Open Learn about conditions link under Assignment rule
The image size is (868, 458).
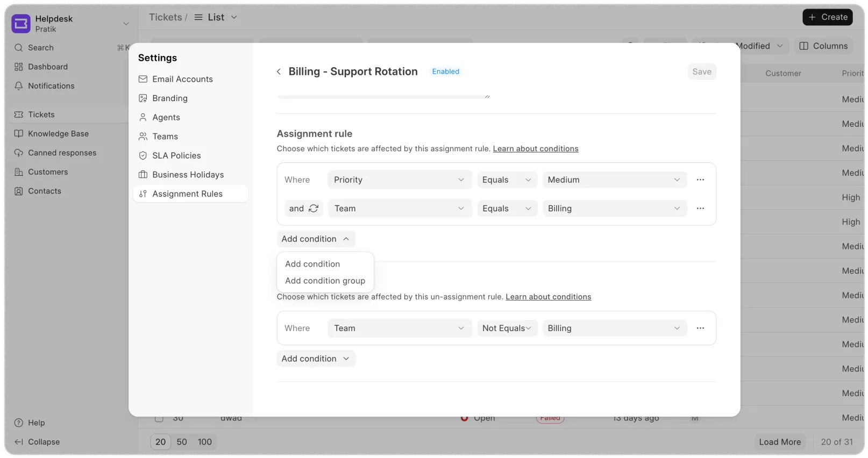click(x=536, y=149)
